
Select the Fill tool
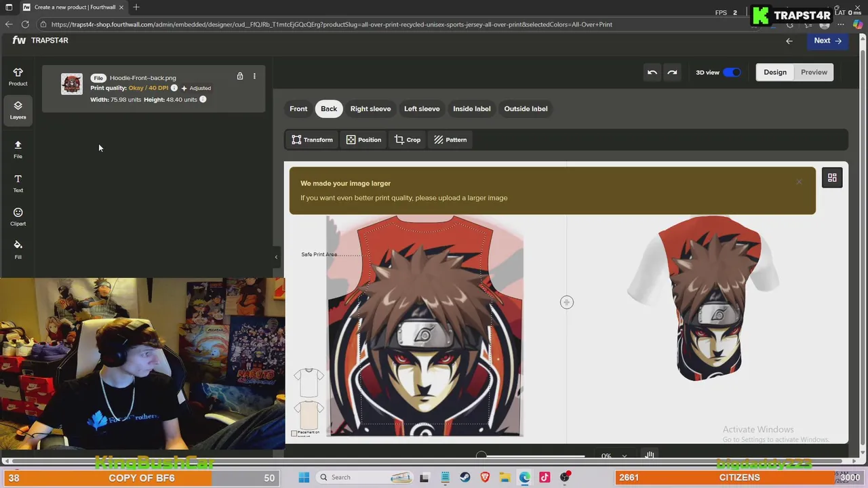[18, 250]
